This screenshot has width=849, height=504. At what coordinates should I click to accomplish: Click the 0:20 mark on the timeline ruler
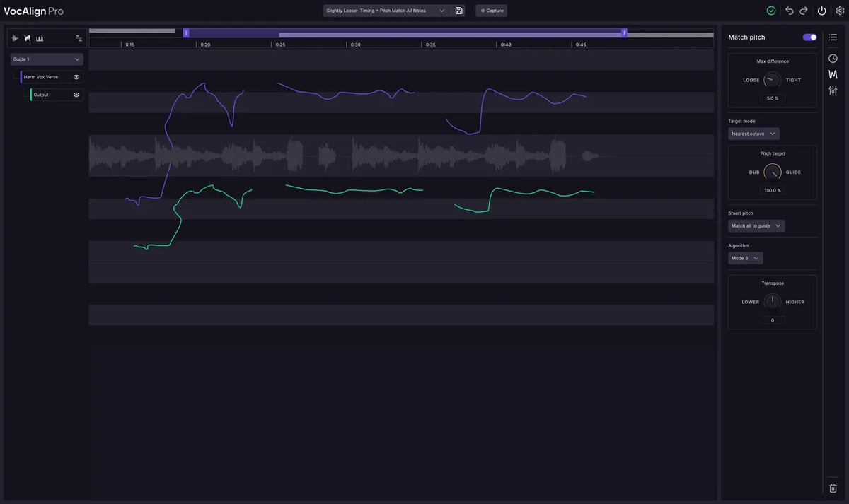click(205, 45)
